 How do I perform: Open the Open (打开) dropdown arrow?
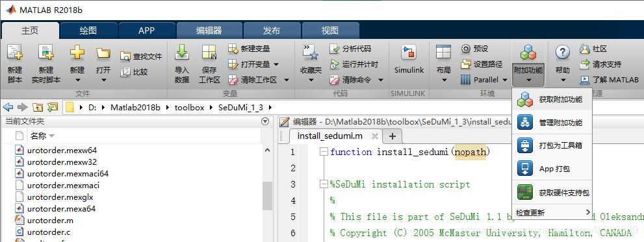103,80
